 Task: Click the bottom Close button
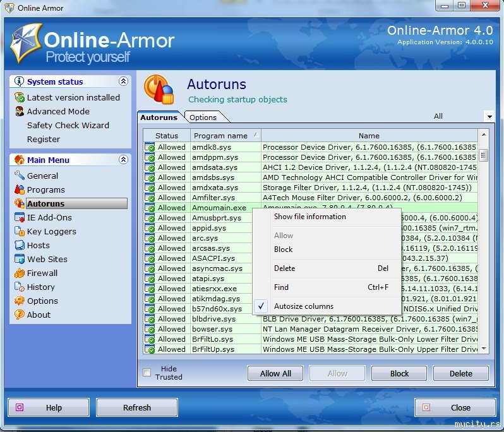point(455,407)
